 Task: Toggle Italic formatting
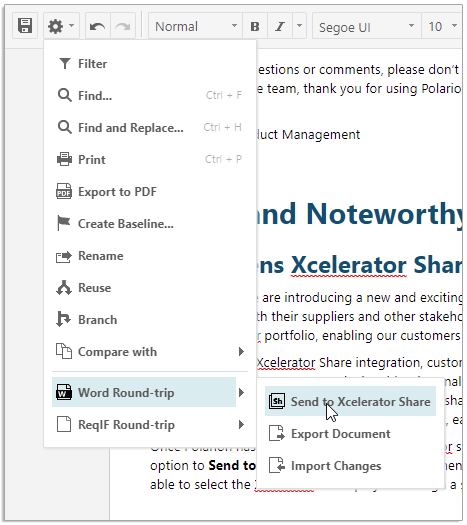point(280,26)
